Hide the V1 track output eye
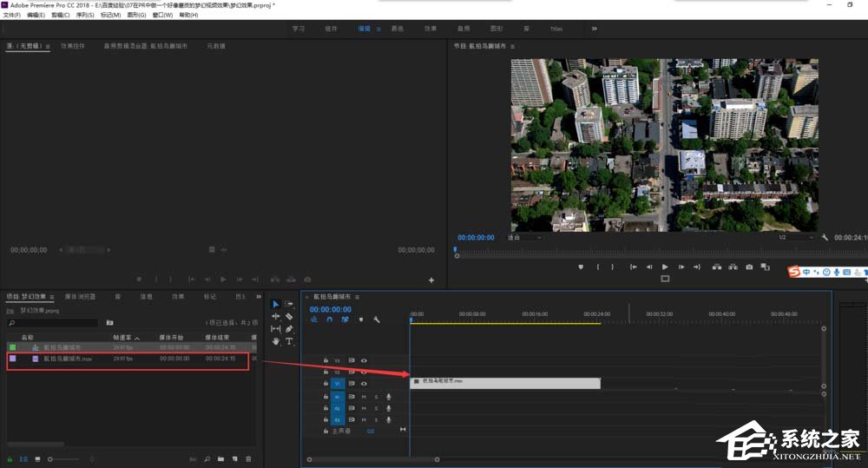 pos(364,383)
